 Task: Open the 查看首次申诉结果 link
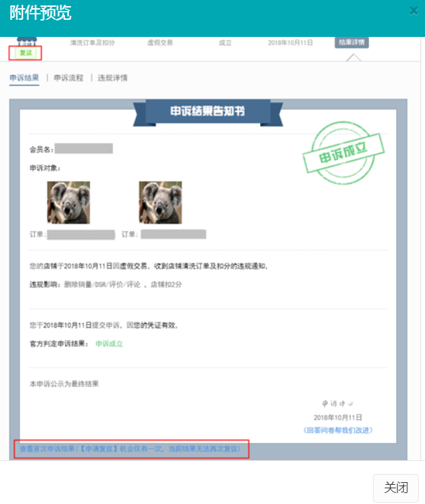(x=130, y=449)
